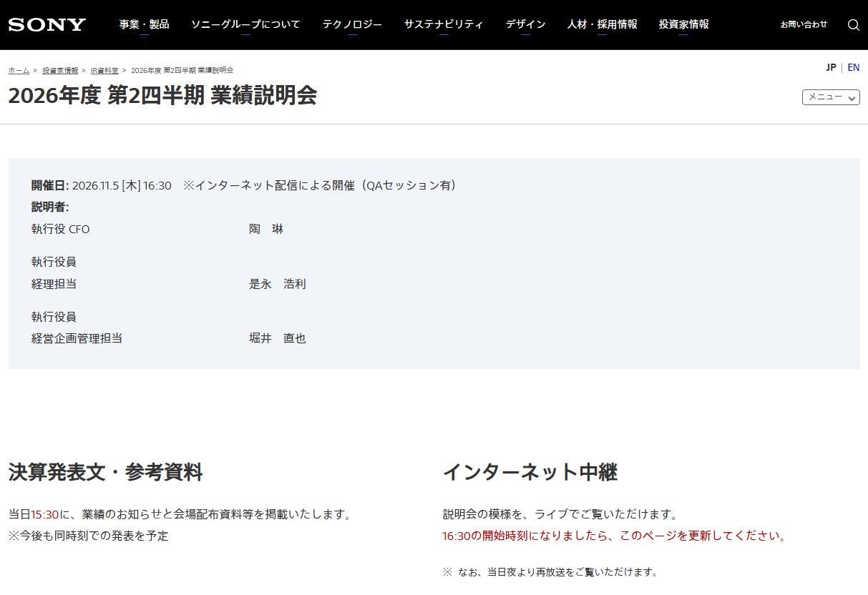Click the name 堀井 直也
This screenshot has height=595, width=868.
[278, 338]
